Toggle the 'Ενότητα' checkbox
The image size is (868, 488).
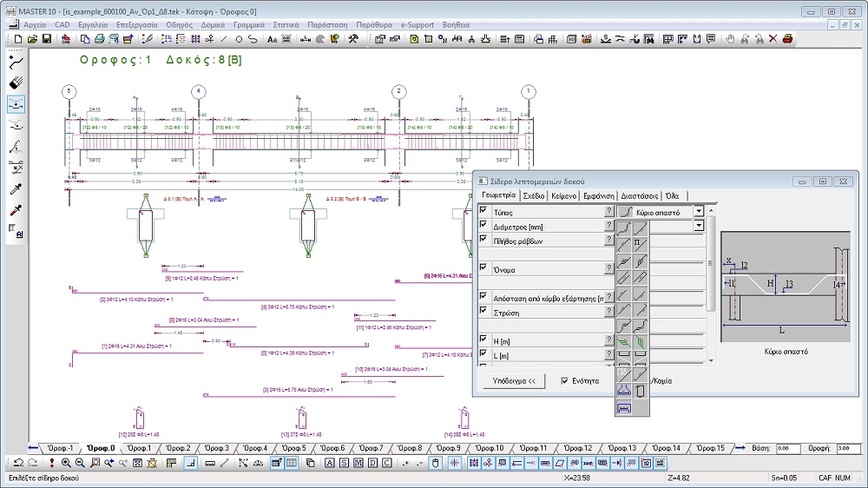pyautogui.click(x=566, y=380)
